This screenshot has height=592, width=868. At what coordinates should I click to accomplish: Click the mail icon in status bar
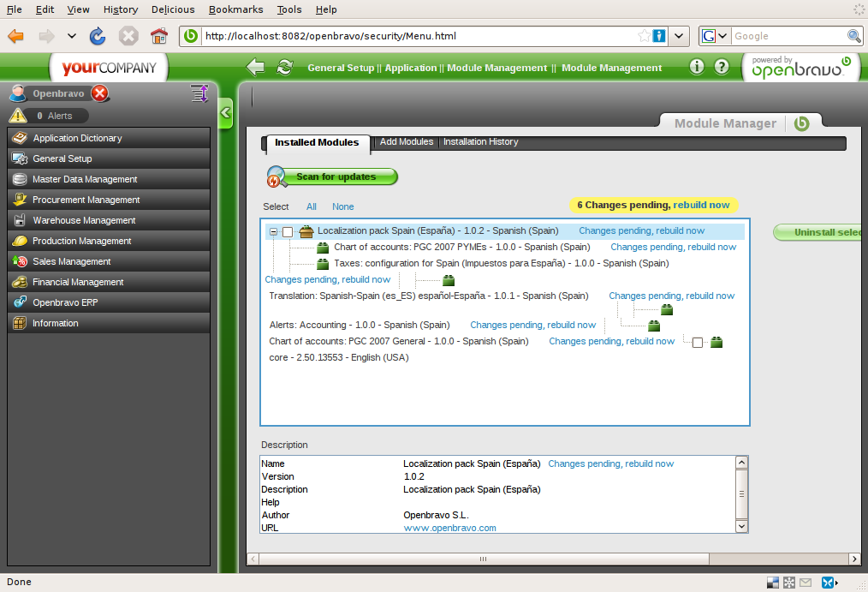[x=806, y=582]
